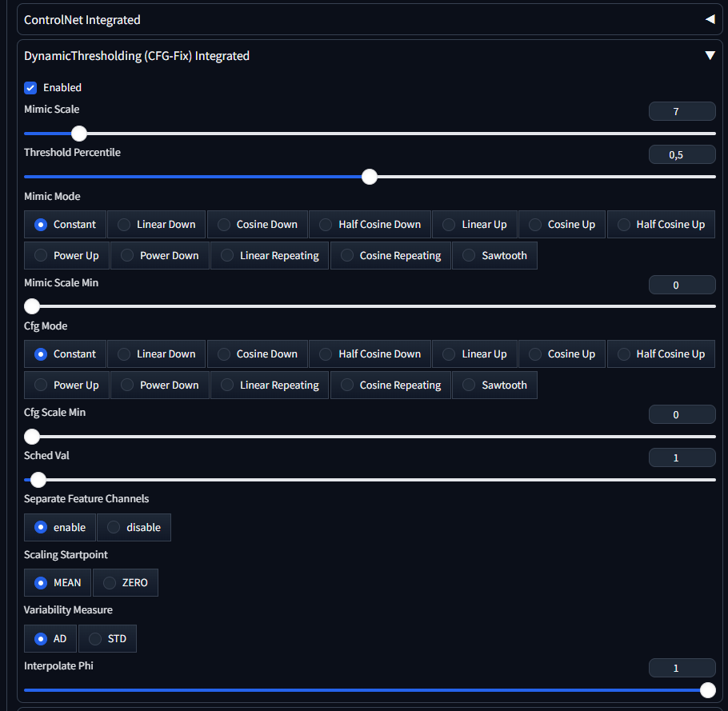728x711 pixels.
Task: Choose Half Cosine Up under Mimic Mode
Action: (661, 225)
